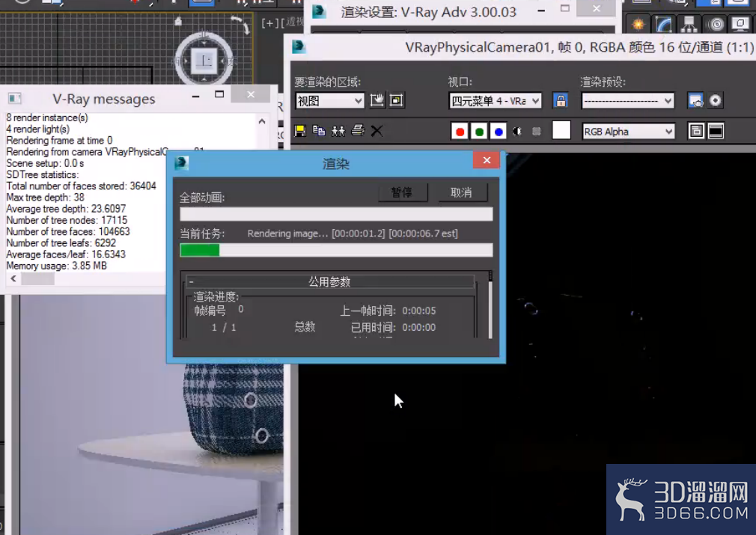Click 'SDTree statistics:' message line

[x=43, y=174]
